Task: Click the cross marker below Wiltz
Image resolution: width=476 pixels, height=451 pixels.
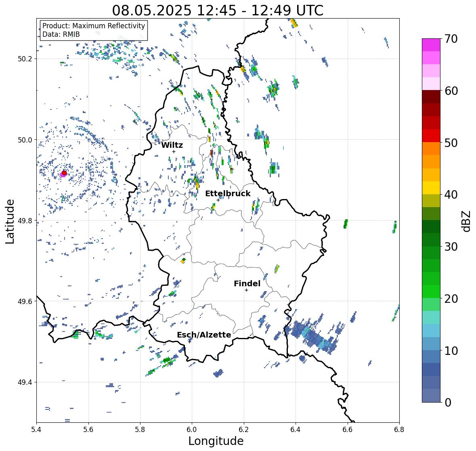Action: (174, 151)
